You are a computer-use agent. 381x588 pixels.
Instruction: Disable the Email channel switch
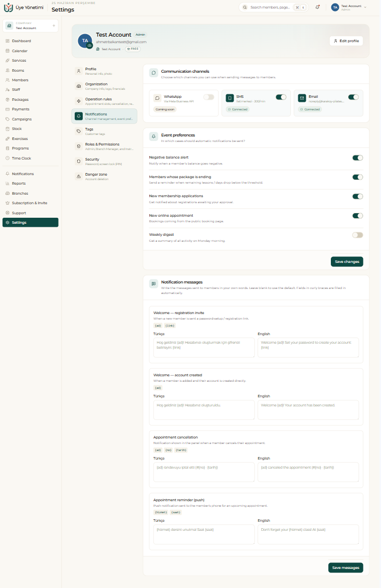pyautogui.click(x=353, y=97)
